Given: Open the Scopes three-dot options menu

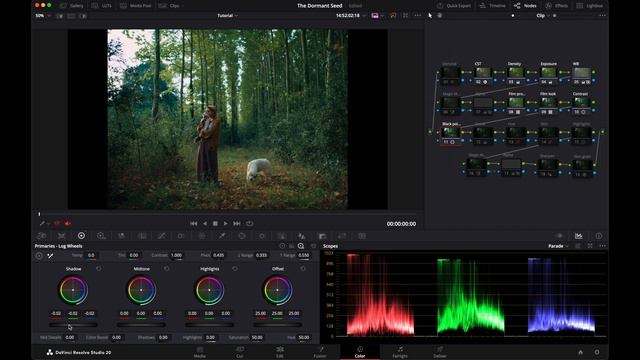Looking at the screenshot, I should [602, 246].
